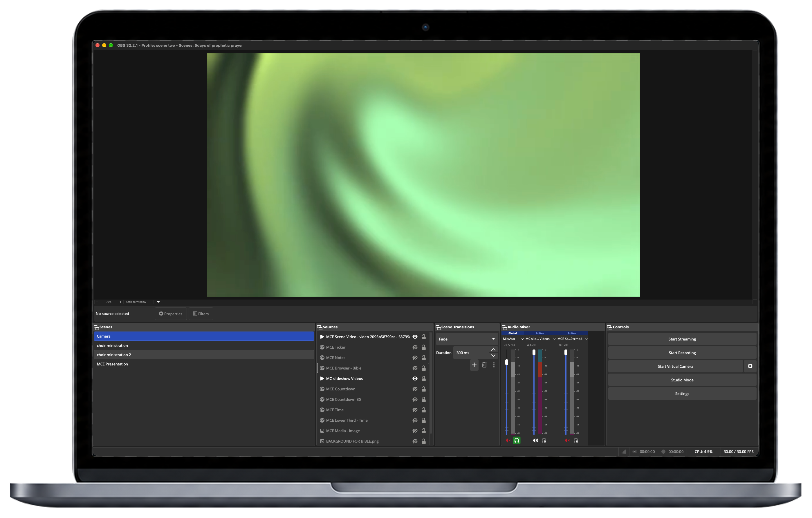Viewport: 812px width, 518px height.
Task: Click the Sources list vertical scrollbar
Action: point(431,383)
